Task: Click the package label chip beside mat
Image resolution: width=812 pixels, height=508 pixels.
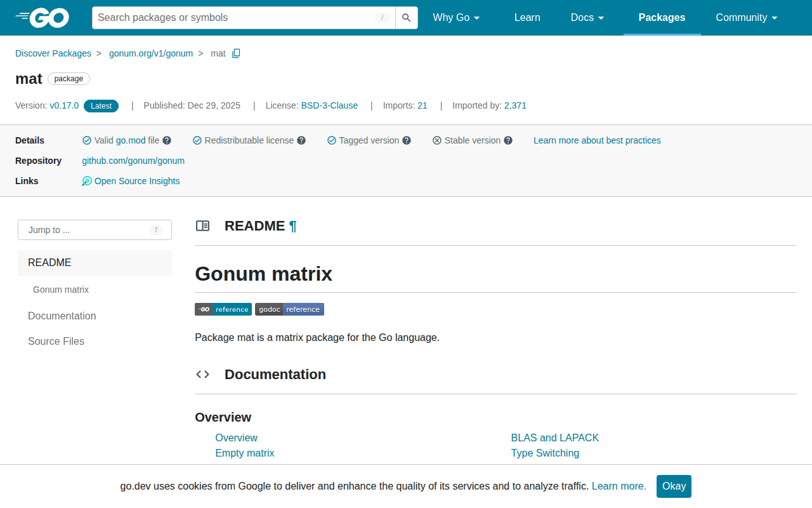Action: click(69, 79)
